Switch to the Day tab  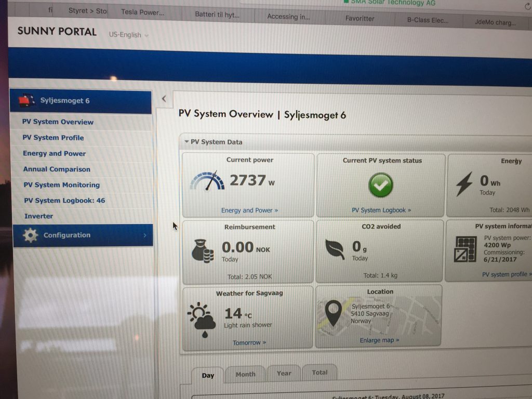(x=208, y=375)
